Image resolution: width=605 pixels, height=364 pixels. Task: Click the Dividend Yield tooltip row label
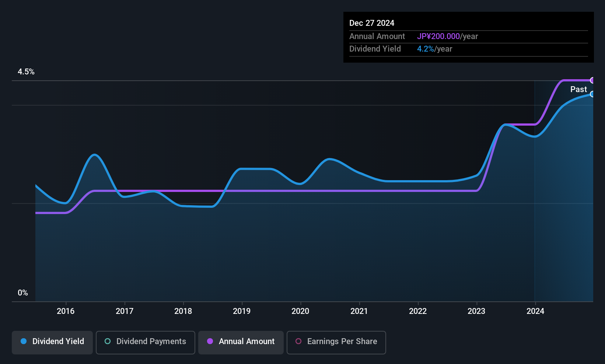(x=375, y=49)
